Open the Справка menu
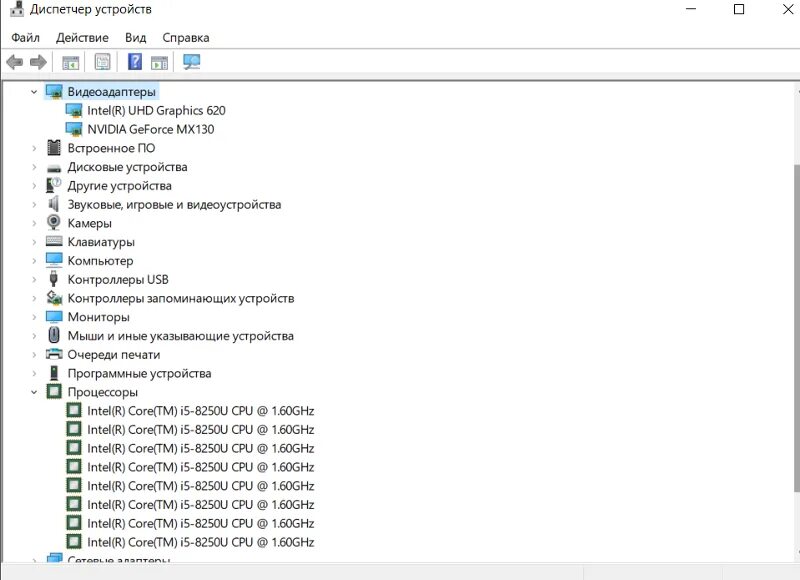 point(186,38)
